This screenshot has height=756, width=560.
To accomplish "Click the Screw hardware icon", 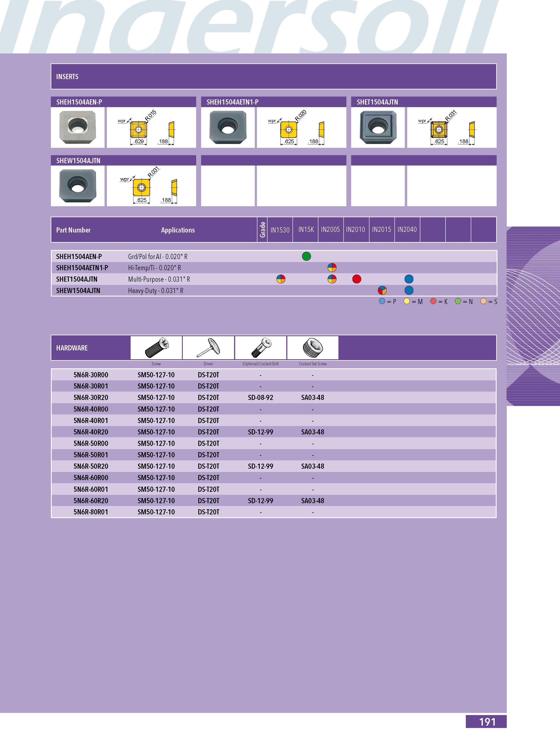I will point(156,348).
